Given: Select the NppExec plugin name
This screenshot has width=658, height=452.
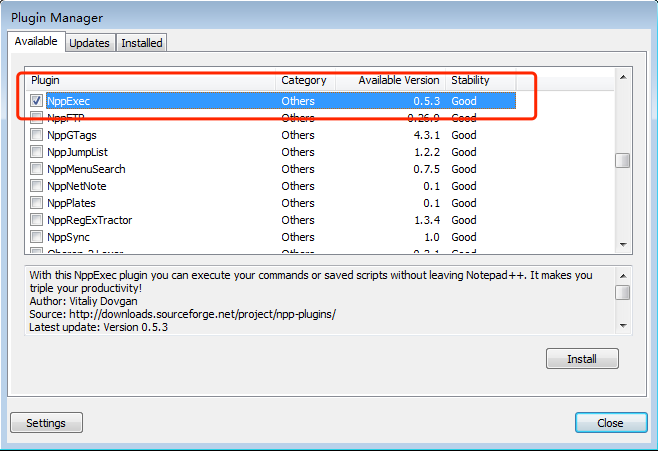Looking at the screenshot, I should click(x=68, y=101).
